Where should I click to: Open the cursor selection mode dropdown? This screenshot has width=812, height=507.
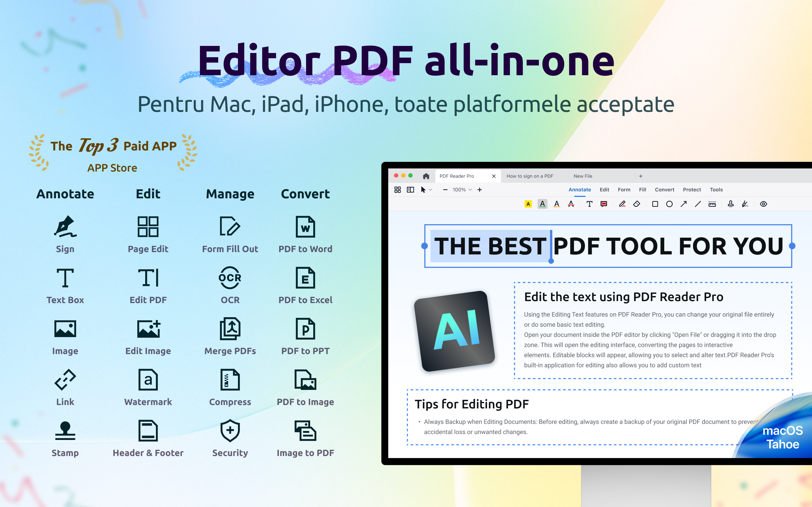[431, 190]
